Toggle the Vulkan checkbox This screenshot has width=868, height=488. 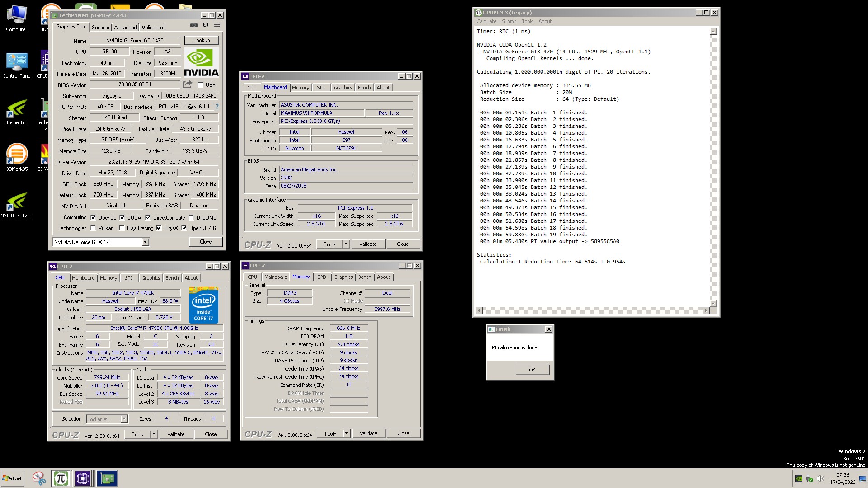click(93, 228)
